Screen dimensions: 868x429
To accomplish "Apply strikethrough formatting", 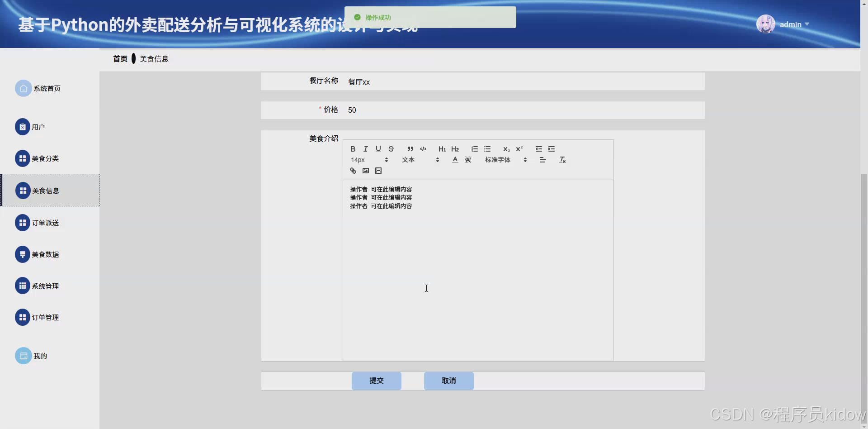I will [391, 149].
